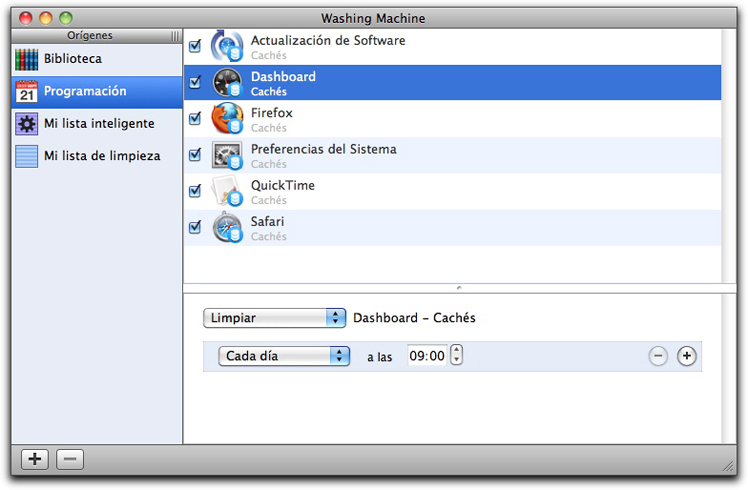Select Mi lista inteligente entry
Screen dimensions: 748x490
[97, 124]
